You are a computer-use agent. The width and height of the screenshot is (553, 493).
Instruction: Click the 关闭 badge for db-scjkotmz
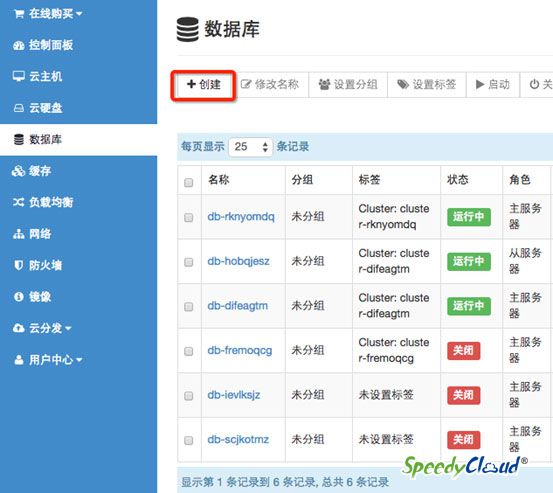pos(463,440)
